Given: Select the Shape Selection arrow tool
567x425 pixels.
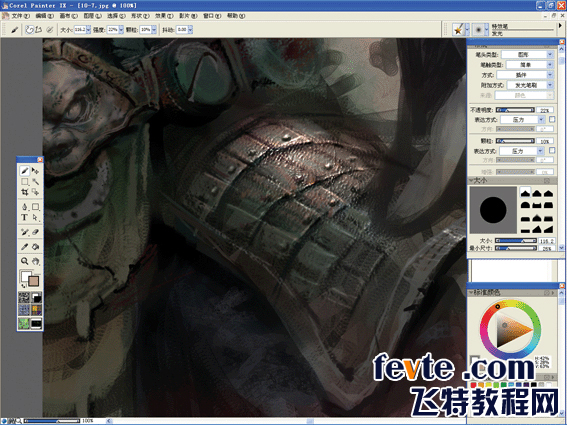Looking at the screenshot, I should pyautogui.click(x=35, y=217).
